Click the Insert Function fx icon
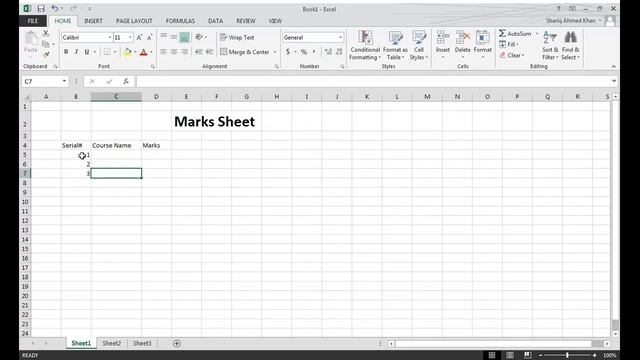Screen dimensions: 640x360 point(126,82)
